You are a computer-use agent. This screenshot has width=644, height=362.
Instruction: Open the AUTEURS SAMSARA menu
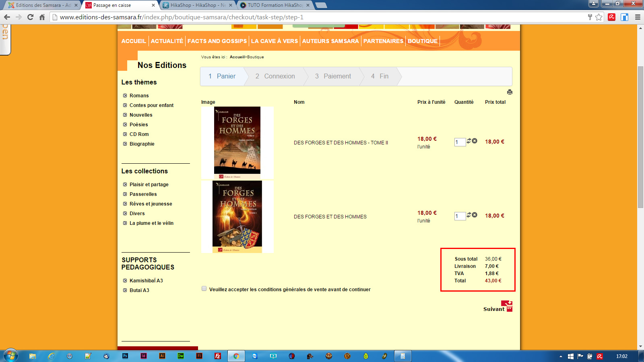tap(330, 41)
